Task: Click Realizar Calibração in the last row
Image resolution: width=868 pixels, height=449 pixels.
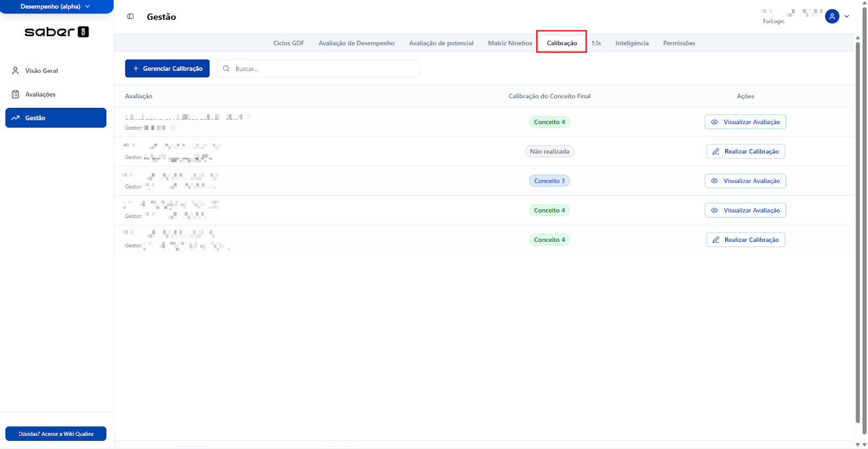Action: point(745,240)
